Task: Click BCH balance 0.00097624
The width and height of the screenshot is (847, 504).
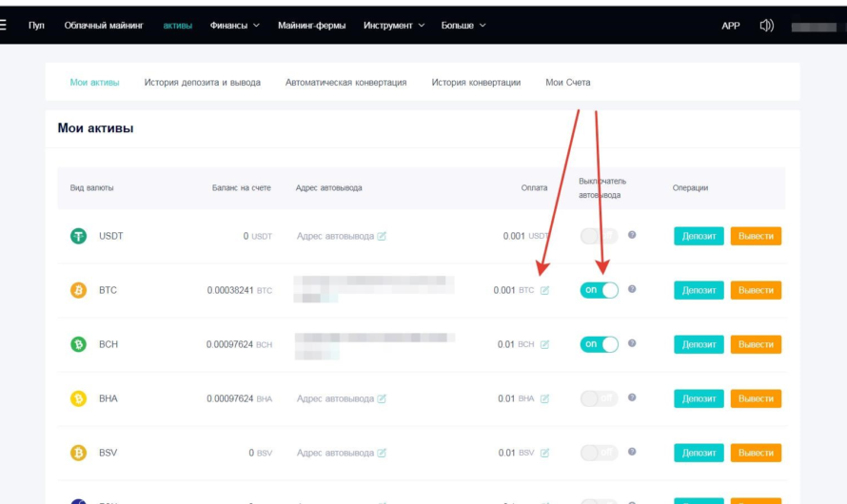Action: click(229, 344)
